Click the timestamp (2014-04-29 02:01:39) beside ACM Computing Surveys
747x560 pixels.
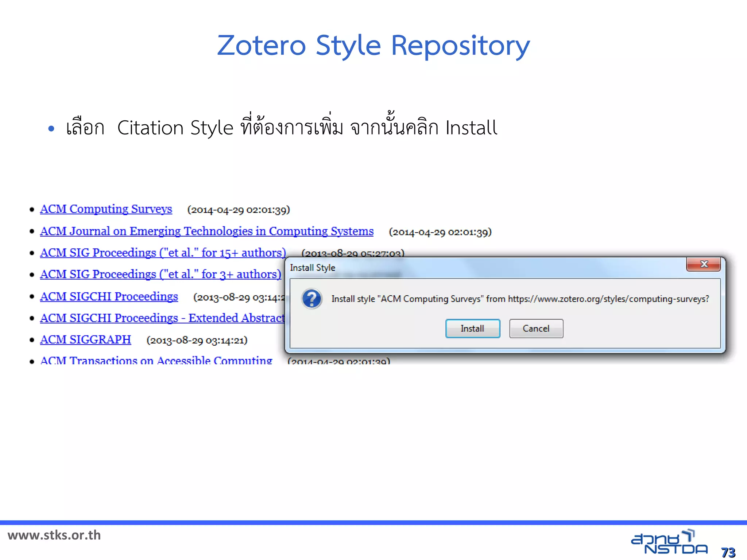[x=239, y=210]
